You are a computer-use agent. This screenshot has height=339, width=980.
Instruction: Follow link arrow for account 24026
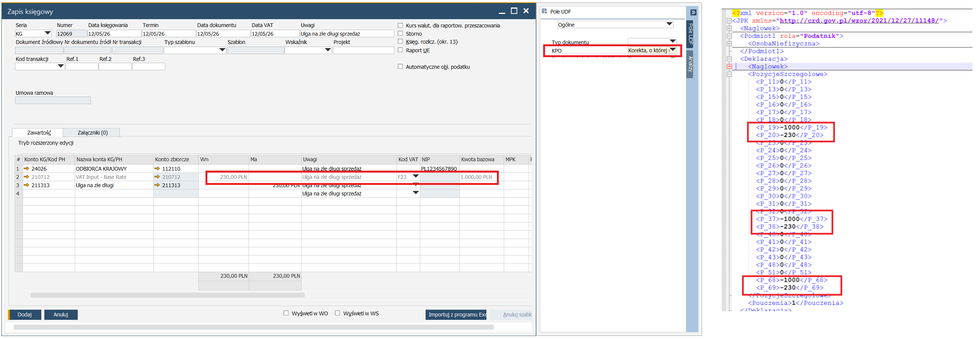(26, 168)
